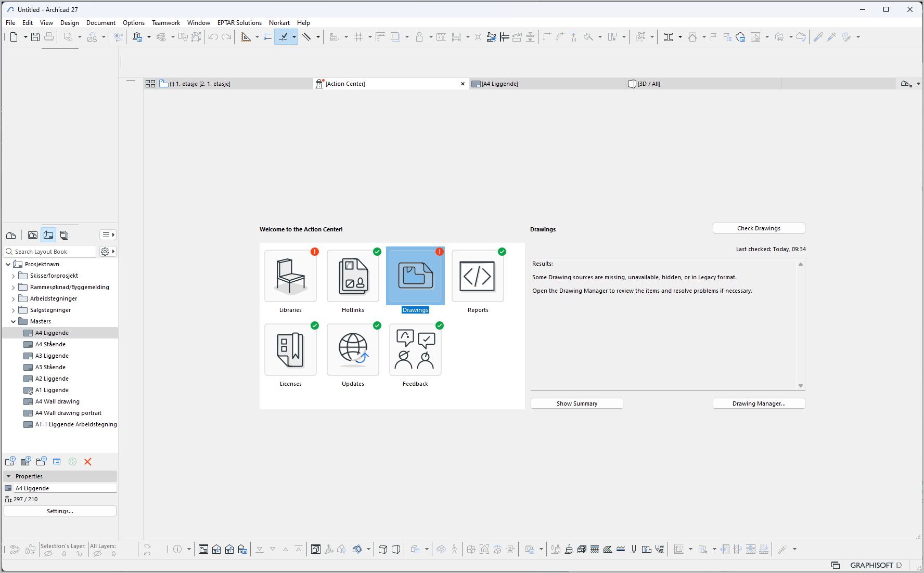This screenshot has width=924, height=573.
Task: Select the Hotlinks icon
Action: pos(353,276)
